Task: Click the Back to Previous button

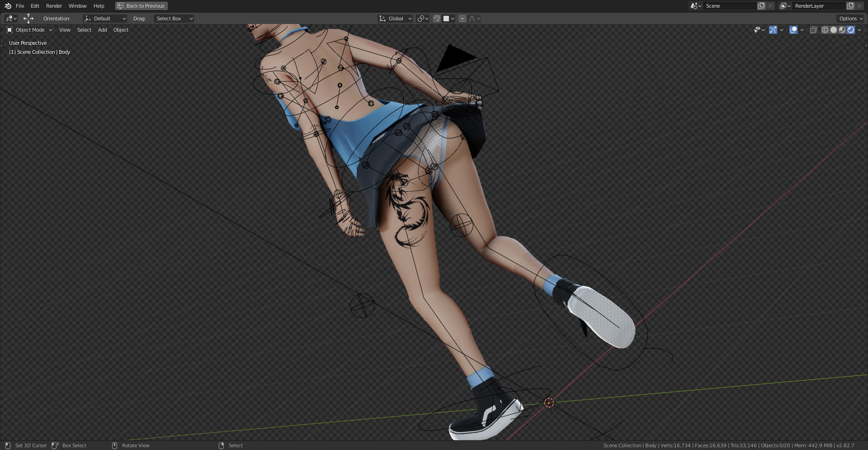Action: tap(142, 6)
